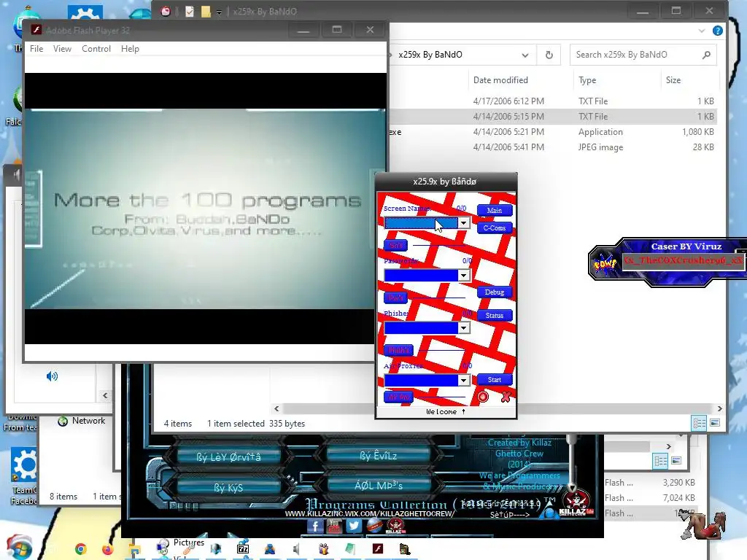This screenshot has width=747, height=560.
Task: Open the Start button with Santa hat
Action: point(20,548)
